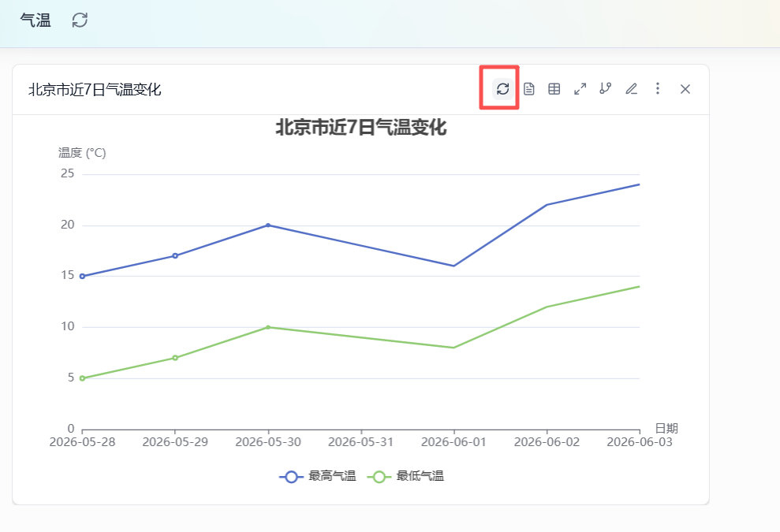The height and width of the screenshot is (532, 780).
Task: Click the x-axis label 2026-06-02
Action: (547, 442)
